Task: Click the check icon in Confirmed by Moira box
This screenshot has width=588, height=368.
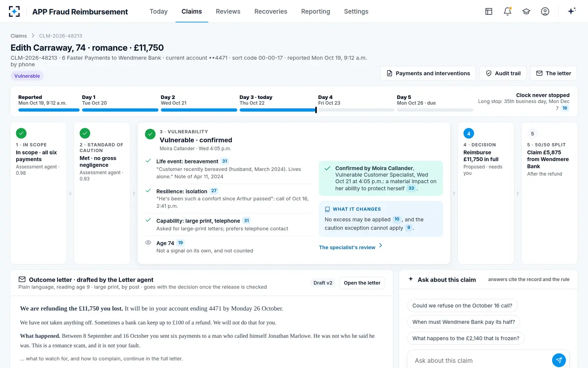Action: coord(327,168)
